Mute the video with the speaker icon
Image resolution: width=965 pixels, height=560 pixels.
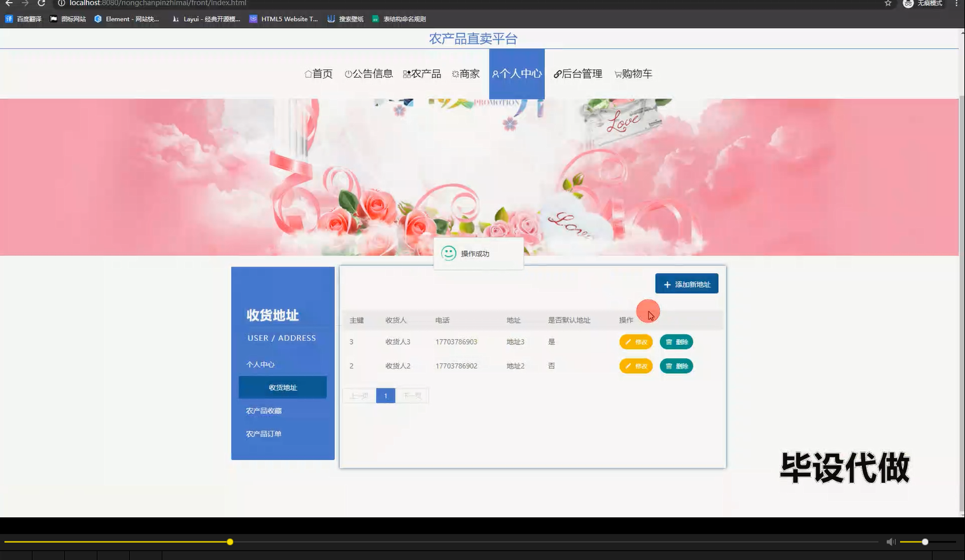pos(890,542)
